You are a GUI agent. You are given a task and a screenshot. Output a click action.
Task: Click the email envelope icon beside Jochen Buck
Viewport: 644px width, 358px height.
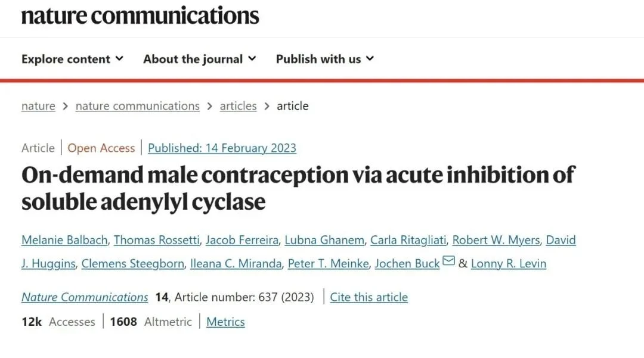point(448,262)
